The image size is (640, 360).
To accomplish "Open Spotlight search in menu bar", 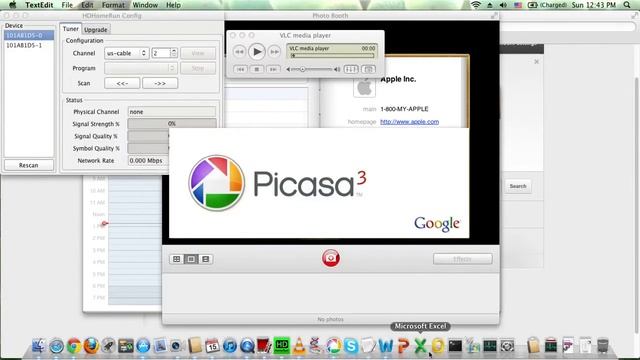I will coord(627,5).
